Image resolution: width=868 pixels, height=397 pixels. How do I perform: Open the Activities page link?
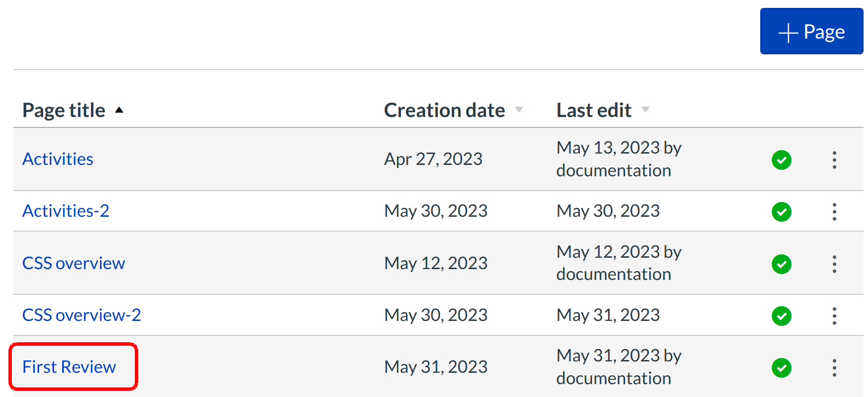[x=58, y=159]
